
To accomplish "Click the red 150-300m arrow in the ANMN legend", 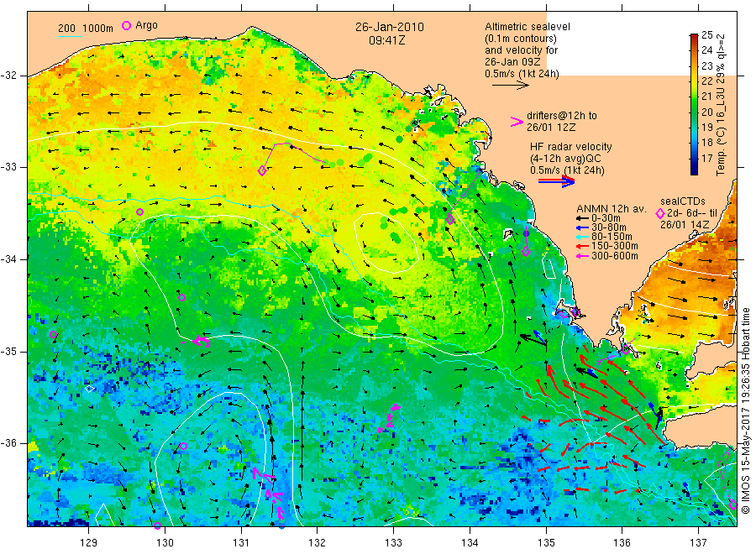I will [582, 246].
